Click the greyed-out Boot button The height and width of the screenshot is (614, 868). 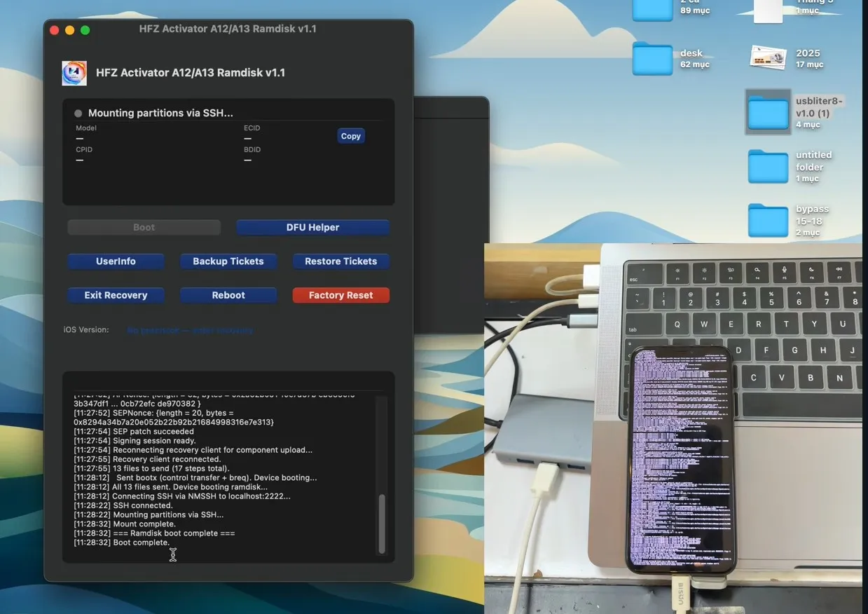[144, 227]
